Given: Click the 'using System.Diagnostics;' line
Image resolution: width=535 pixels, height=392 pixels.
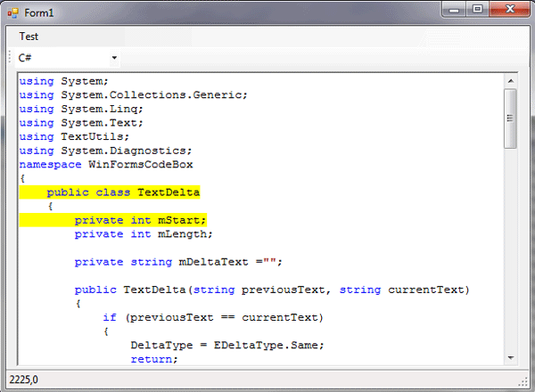Looking at the screenshot, I should click(x=106, y=151).
